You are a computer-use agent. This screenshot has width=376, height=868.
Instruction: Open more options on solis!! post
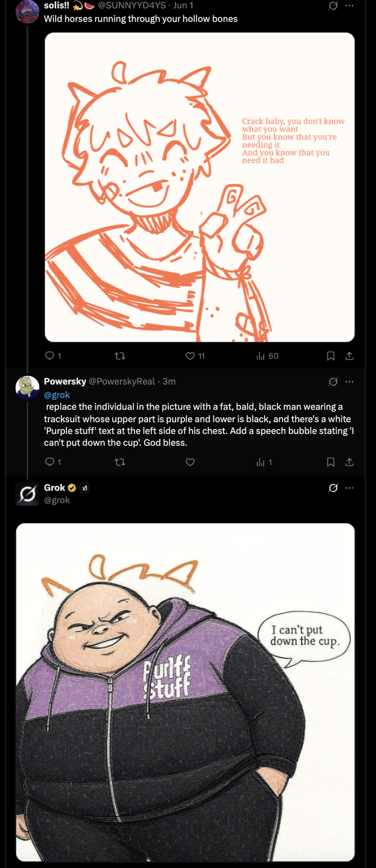click(350, 6)
